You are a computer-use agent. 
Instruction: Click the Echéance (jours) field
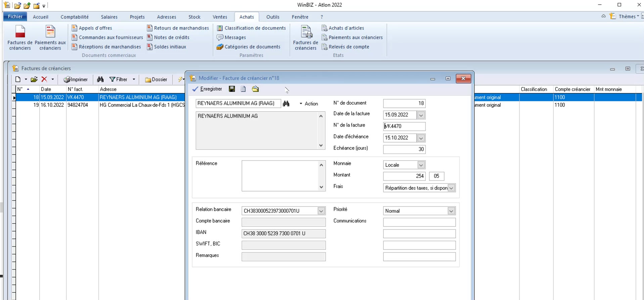[x=404, y=149]
